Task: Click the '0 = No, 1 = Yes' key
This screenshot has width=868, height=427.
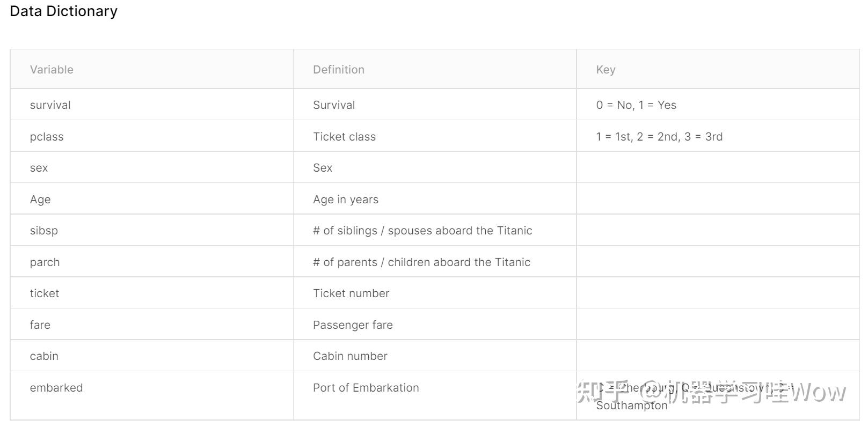Action: click(636, 105)
